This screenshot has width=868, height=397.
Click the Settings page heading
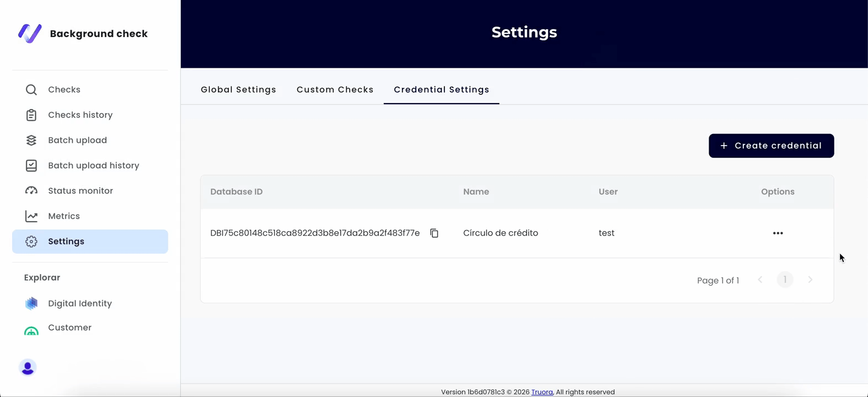524,32
